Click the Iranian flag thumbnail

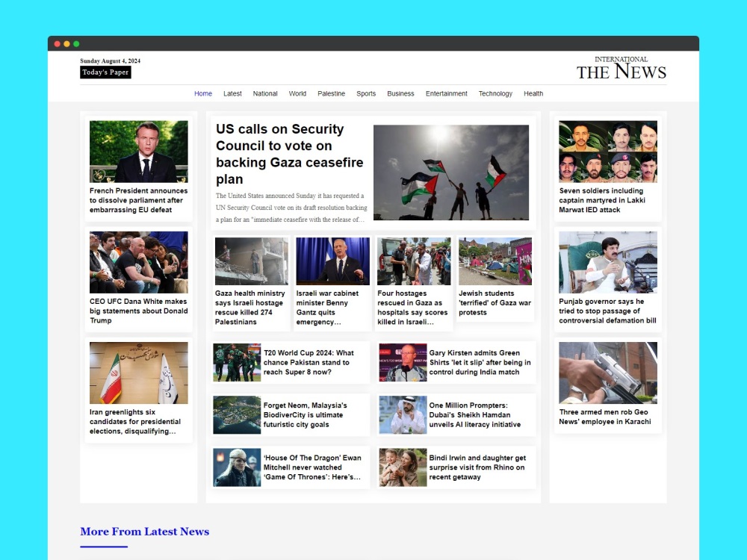139,373
